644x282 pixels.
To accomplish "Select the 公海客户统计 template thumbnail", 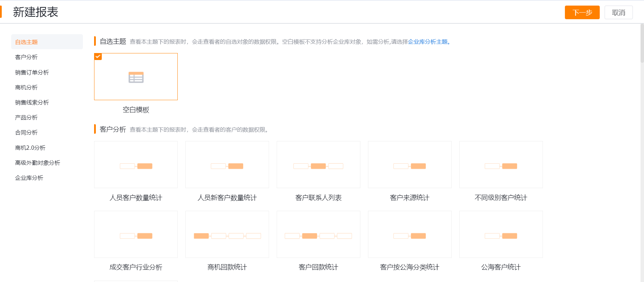I will tap(501, 235).
